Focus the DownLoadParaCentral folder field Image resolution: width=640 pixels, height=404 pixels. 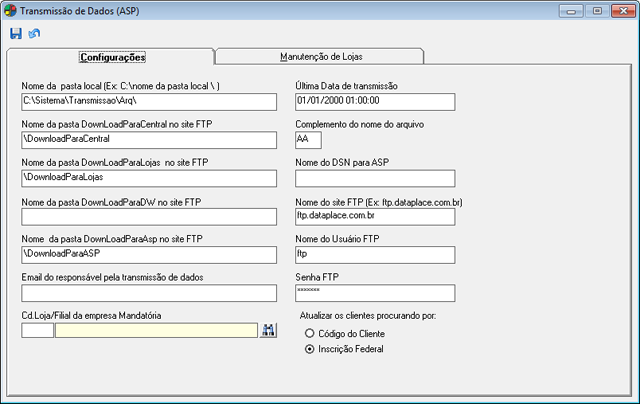point(148,140)
